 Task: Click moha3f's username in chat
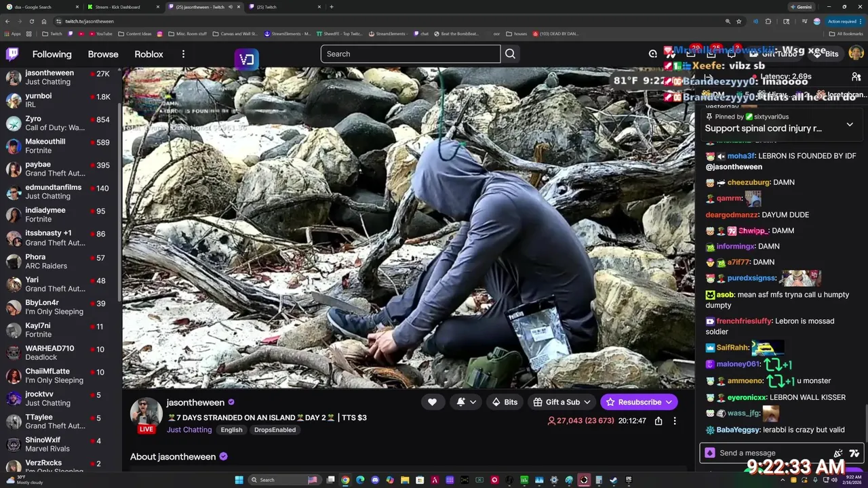pos(741,156)
